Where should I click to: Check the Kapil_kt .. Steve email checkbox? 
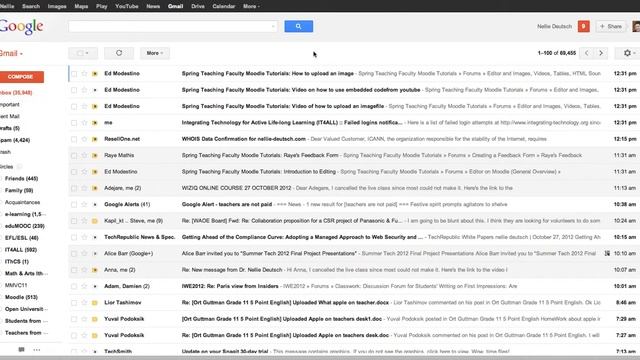click(x=74, y=221)
